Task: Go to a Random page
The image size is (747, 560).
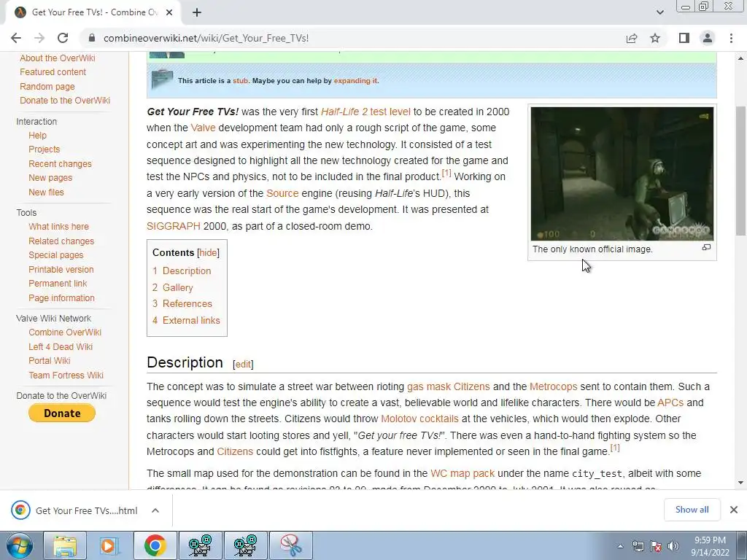Action: [x=47, y=87]
